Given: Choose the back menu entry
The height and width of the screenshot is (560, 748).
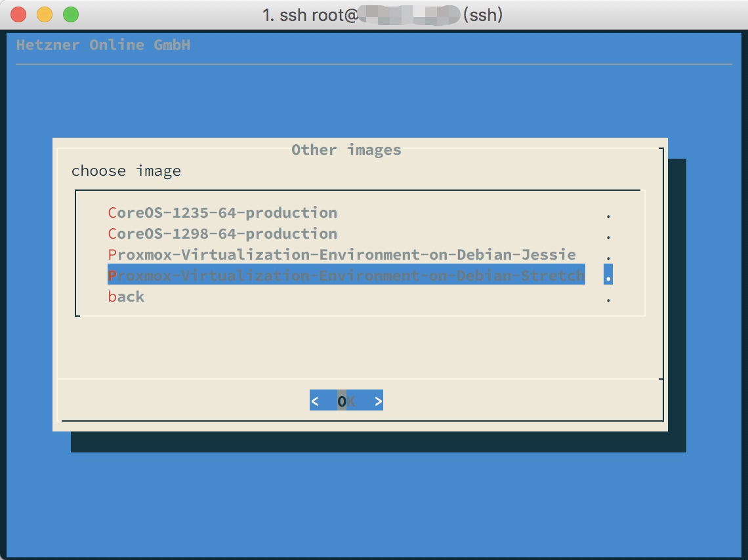Looking at the screenshot, I should (x=126, y=296).
